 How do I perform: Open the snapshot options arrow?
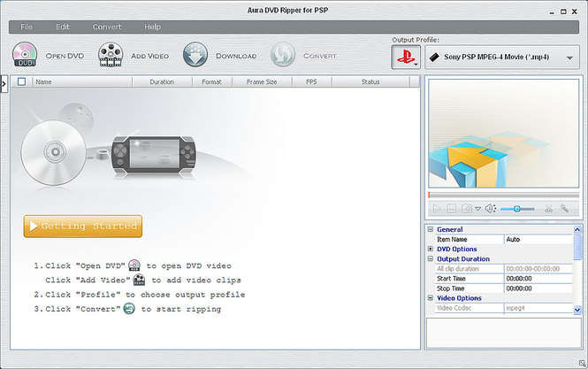[477, 209]
